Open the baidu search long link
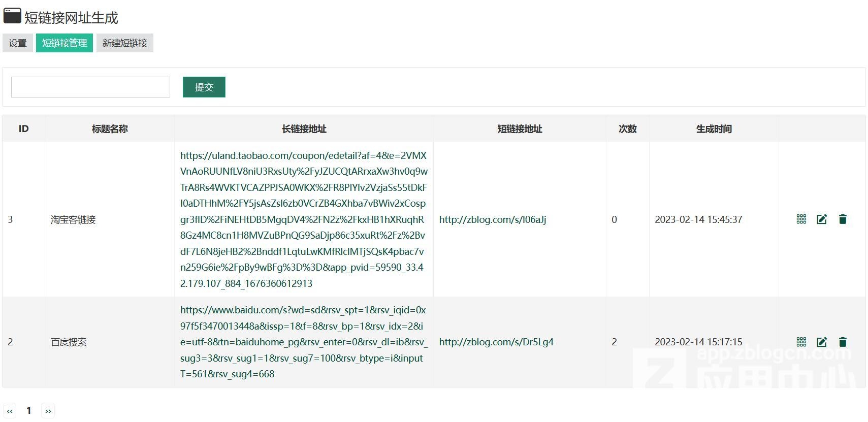The height and width of the screenshot is (422, 868). pyautogui.click(x=303, y=342)
